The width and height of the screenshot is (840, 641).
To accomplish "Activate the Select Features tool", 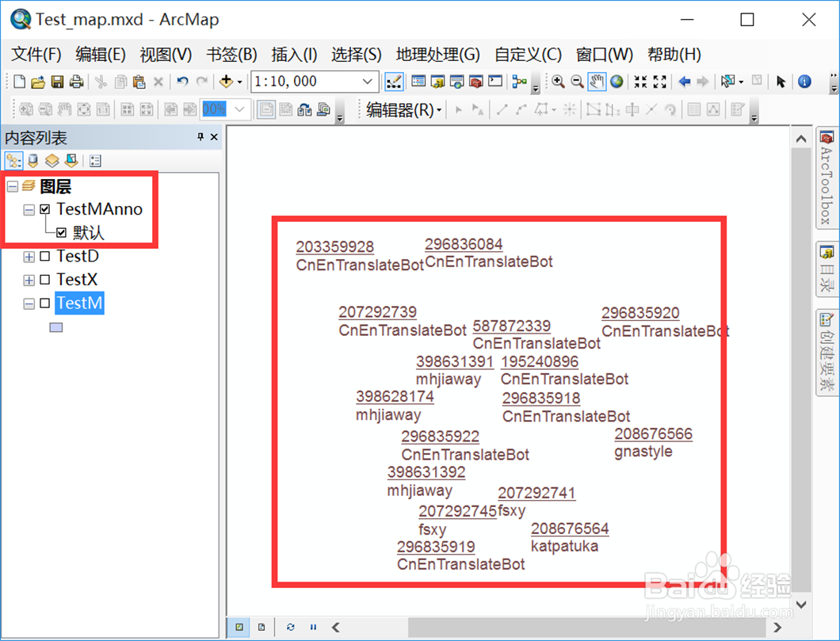I will [727, 82].
